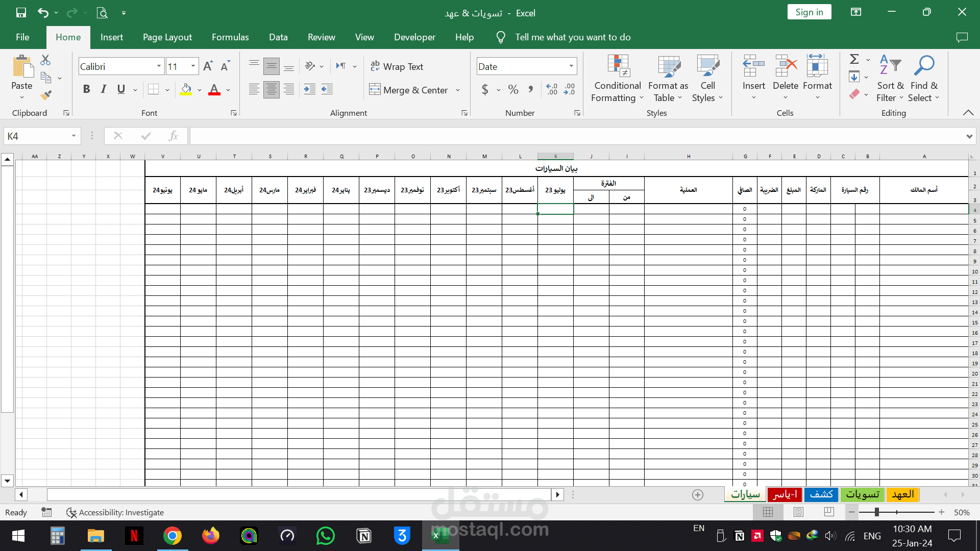
Task: Toggle Wrap Text on
Action: pyautogui.click(x=397, y=66)
